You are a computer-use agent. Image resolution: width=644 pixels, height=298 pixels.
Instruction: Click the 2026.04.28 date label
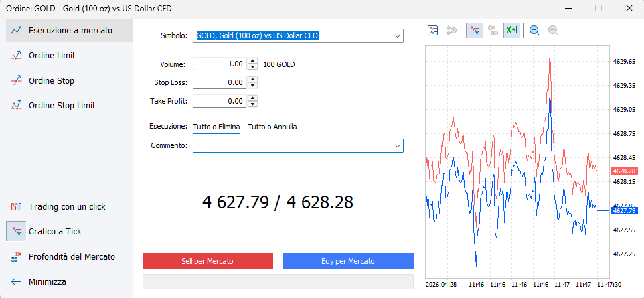pos(442,285)
